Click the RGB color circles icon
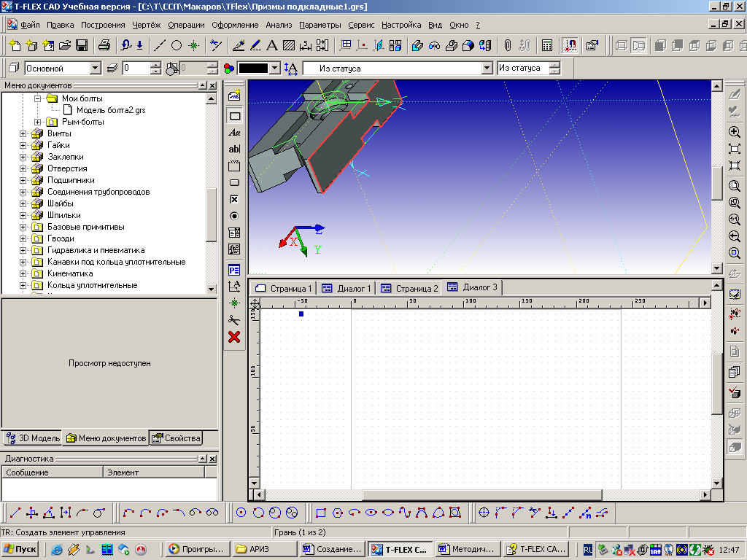The width and height of the screenshot is (747, 560). coord(228,69)
